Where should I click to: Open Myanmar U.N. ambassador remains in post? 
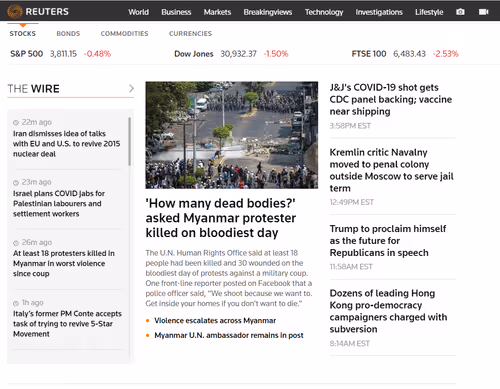(229, 335)
